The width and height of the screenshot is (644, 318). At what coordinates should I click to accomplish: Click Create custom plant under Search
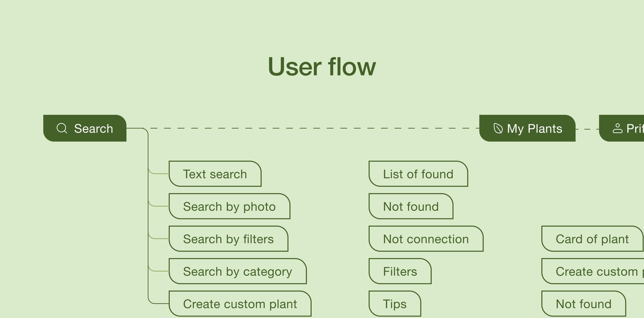(x=240, y=304)
